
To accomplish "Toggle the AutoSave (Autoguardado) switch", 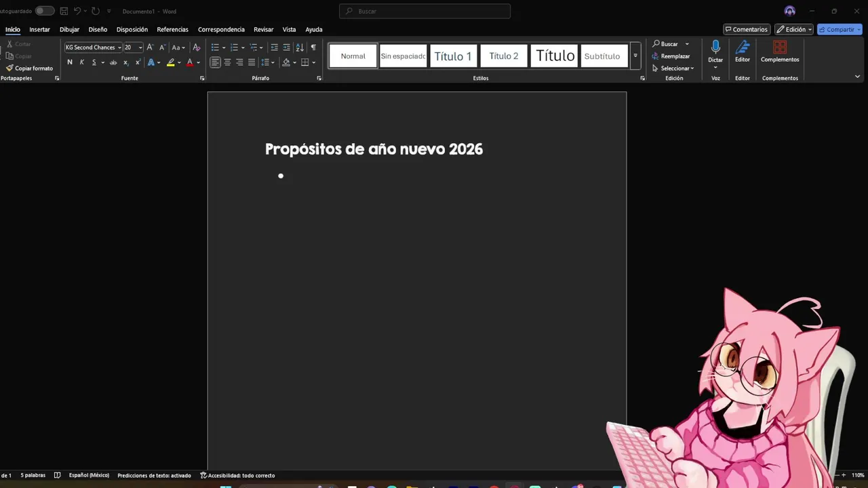I will pos(45,11).
